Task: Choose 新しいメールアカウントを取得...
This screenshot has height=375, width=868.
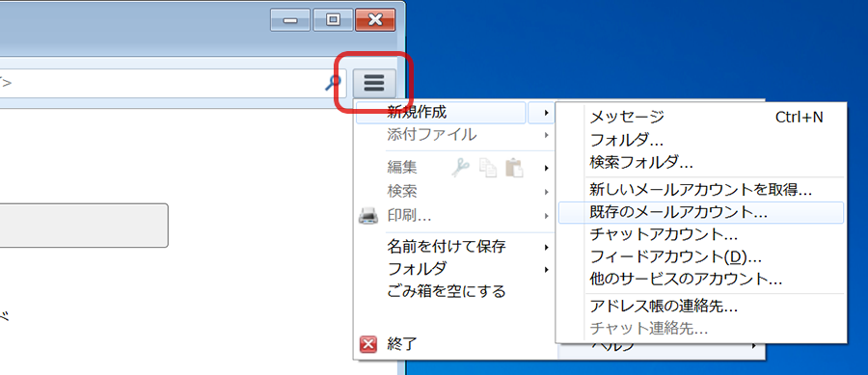Action: click(701, 190)
